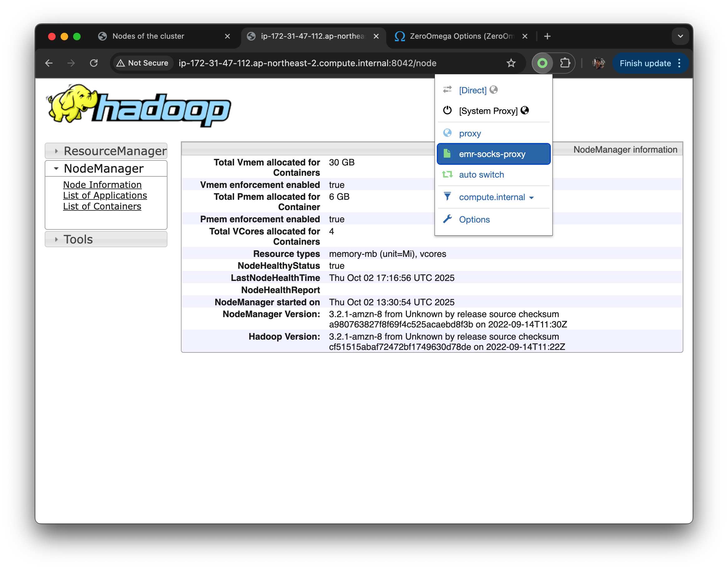Open ZeroOmega Options from popup

[474, 219]
